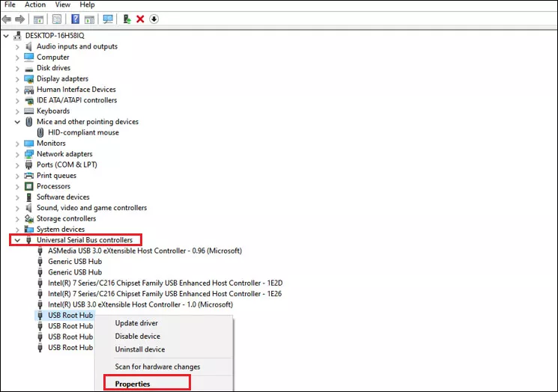Select the Processors label
The image size is (558, 392).
(x=53, y=186)
